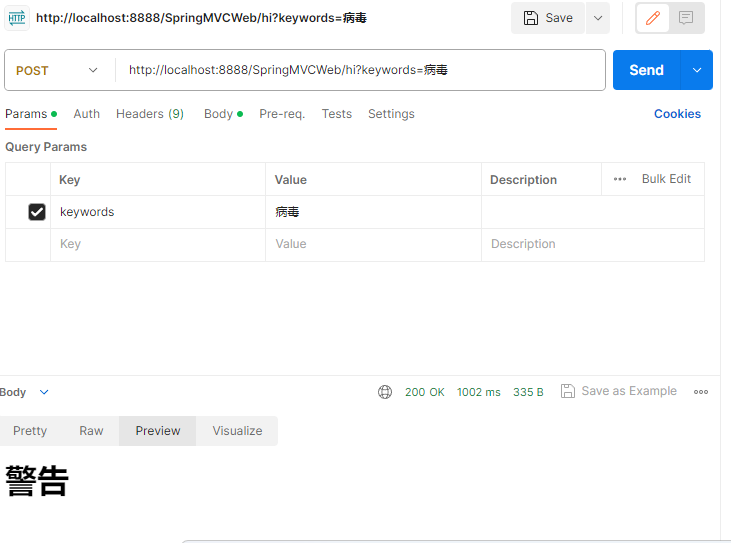Click the Query Params heading
The image size is (731, 543).
click(x=46, y=147)
